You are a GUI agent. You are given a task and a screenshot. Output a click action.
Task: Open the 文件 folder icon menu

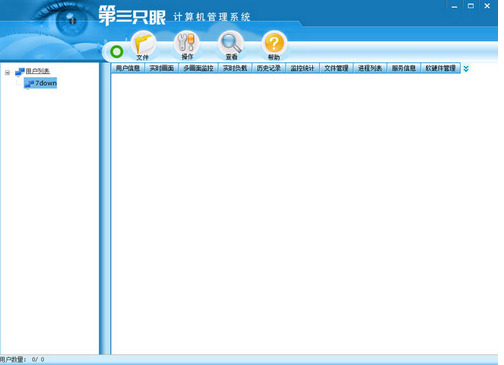pos(143,45)
